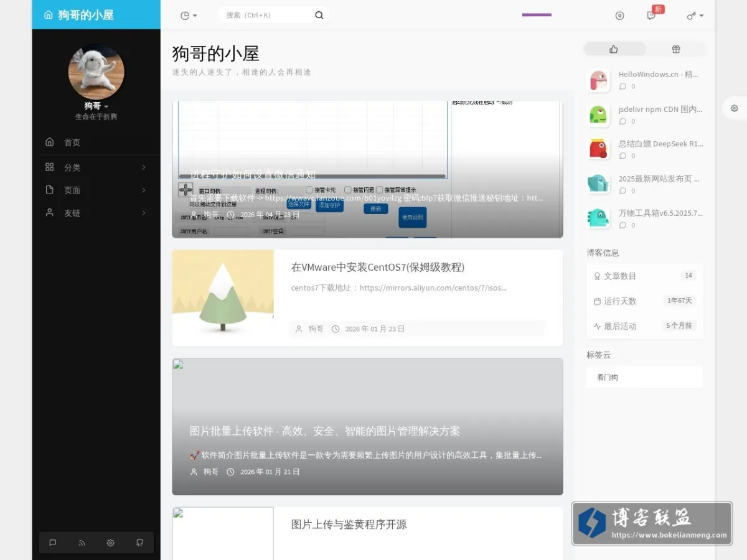The image size is (747, 560).
Task: Click 狗哥的小屋 site title in header
Action: pyautogui.click(x=86, y=15)
